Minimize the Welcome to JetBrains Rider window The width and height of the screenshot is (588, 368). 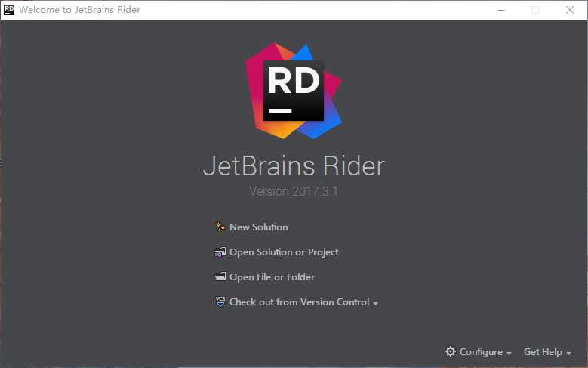pyautogui.click(x=501, y=10)
